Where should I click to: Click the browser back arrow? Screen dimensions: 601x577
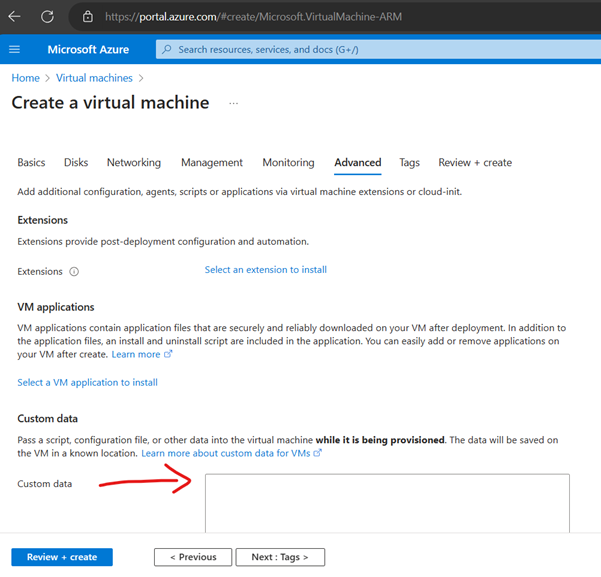point(15,17)
